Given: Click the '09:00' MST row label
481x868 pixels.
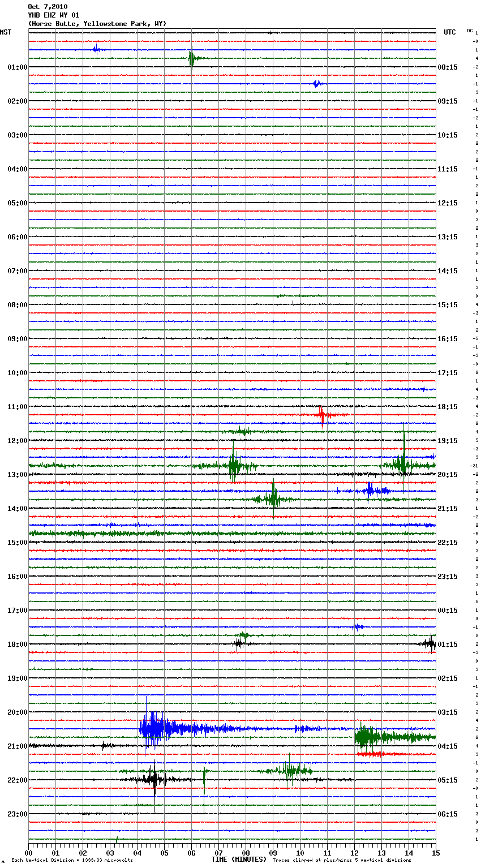Looking at the screenshot, I should tap(18, 339).
